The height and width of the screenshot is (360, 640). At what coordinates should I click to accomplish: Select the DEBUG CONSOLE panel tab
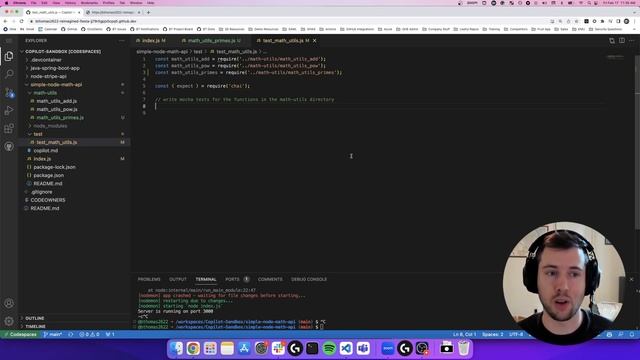309,280
